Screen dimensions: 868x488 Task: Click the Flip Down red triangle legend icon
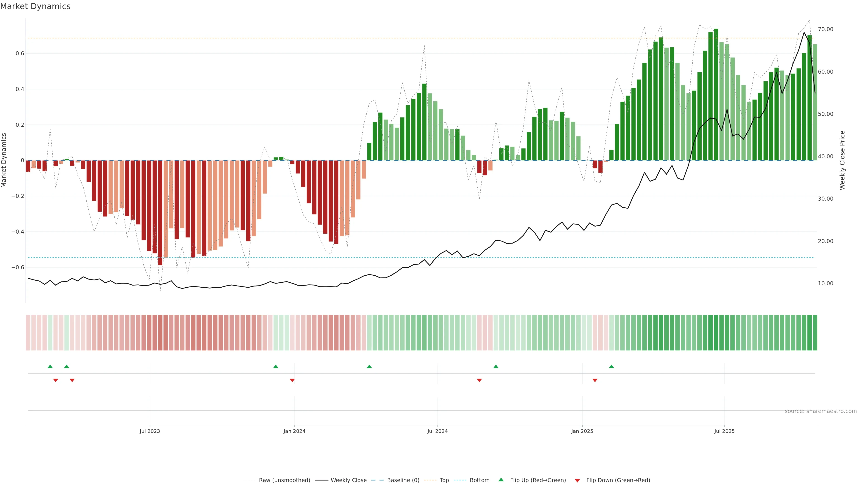tap(577, 480)
